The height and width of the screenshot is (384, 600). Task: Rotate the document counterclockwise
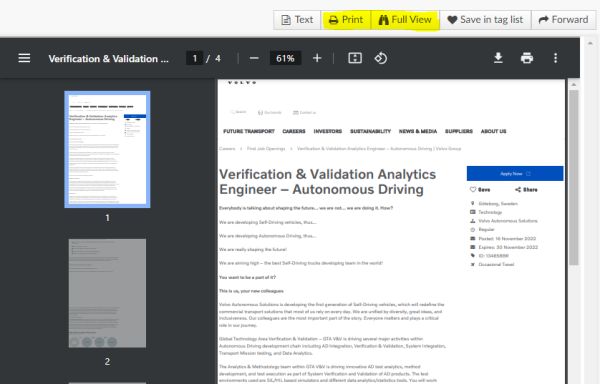tap(380, 58)
